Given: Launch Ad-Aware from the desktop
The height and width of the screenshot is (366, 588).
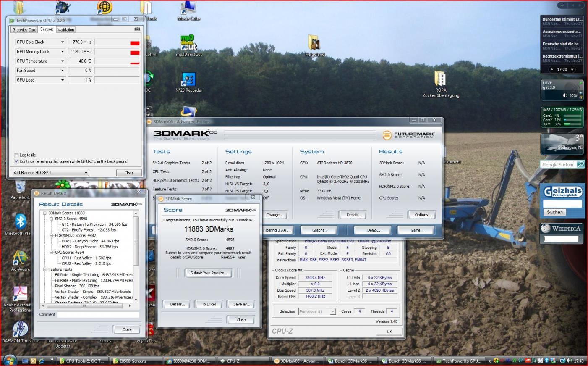Looking at the screenshot, I should click(x=20, y=258).
